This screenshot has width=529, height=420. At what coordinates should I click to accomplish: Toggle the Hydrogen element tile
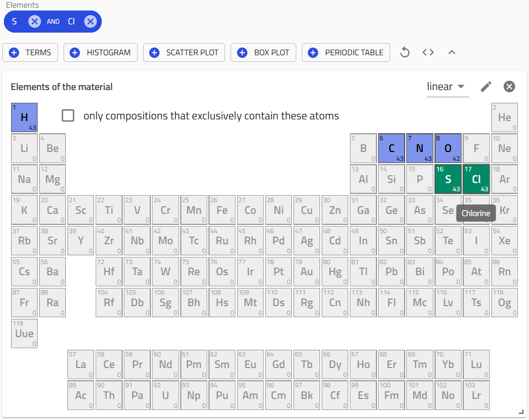[x=24, y=117]
